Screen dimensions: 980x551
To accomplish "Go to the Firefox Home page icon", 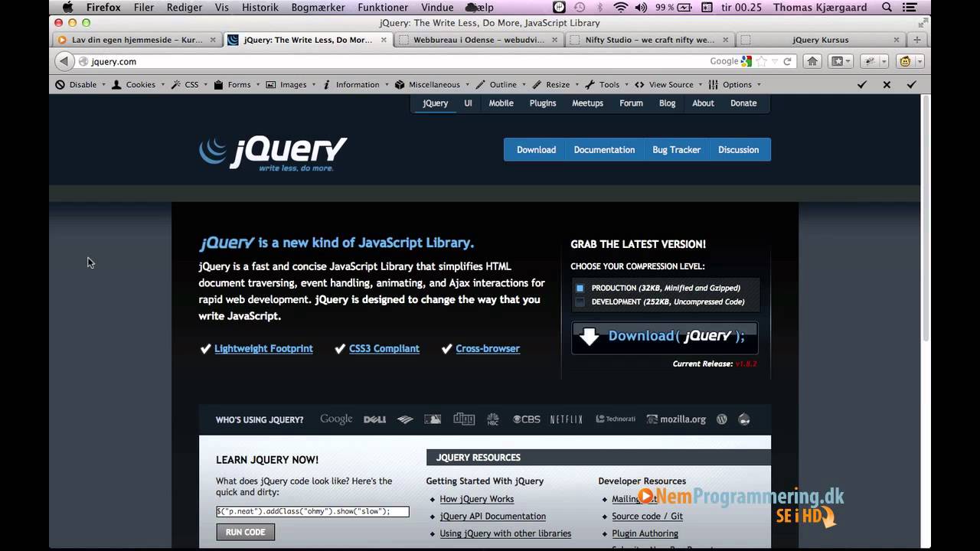I will coord(812,61).
